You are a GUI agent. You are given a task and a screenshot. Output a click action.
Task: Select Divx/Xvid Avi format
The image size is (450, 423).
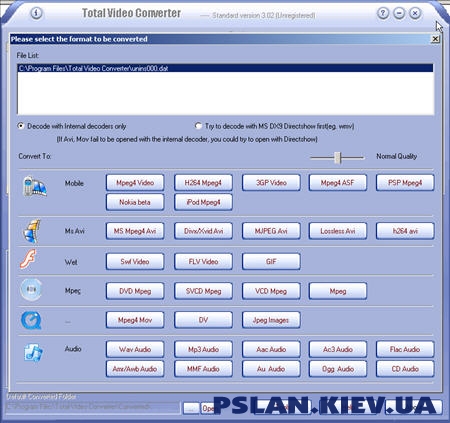coord(203,231)
